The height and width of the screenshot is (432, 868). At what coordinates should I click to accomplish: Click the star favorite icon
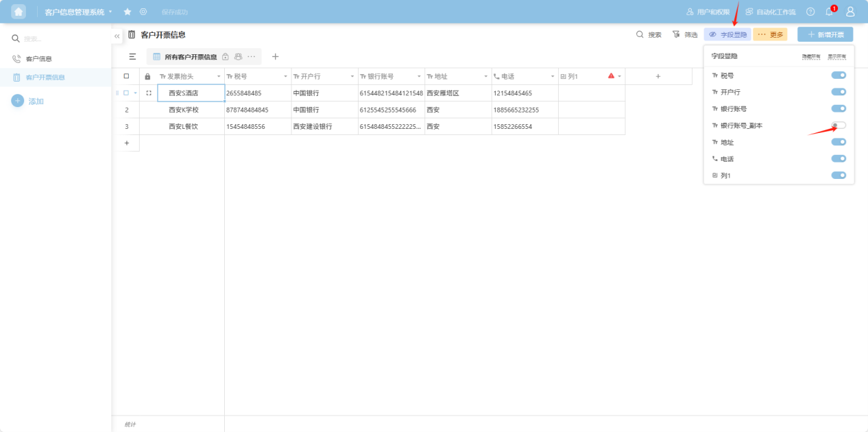point(128,12)
